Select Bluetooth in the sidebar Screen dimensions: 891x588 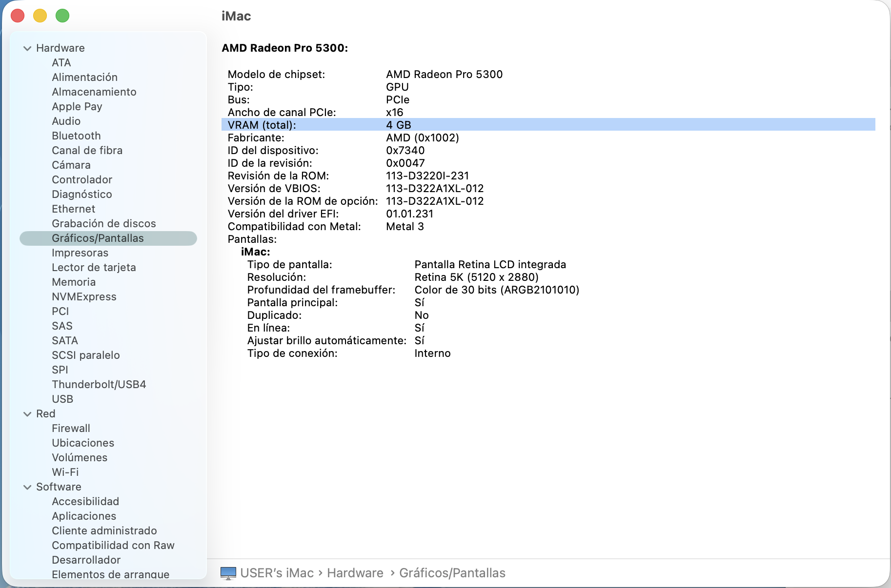(76, 136)
